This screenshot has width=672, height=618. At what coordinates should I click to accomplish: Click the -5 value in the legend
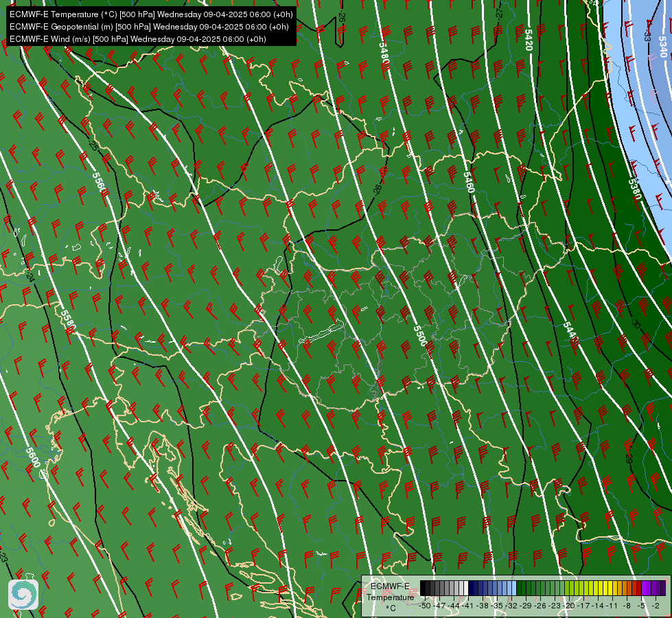tap(641, 606)
